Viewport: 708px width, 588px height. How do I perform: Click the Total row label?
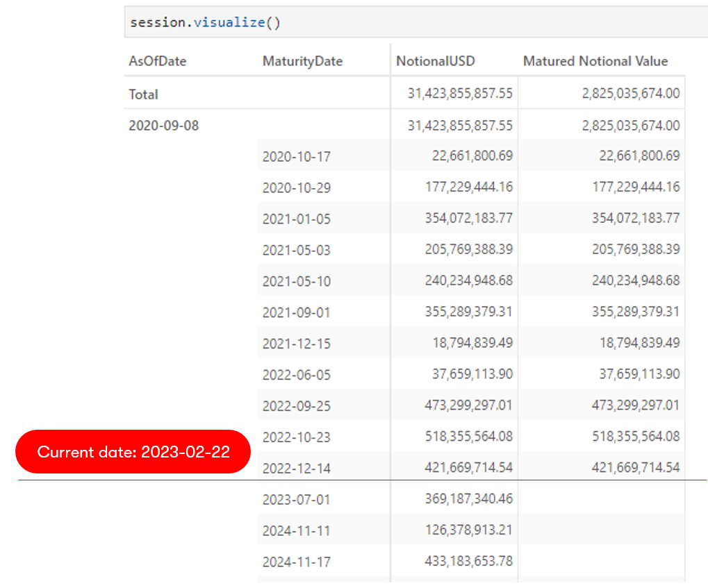(143, 94)
